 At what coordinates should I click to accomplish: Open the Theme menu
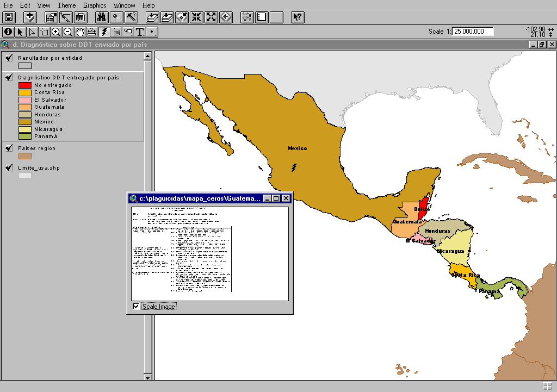[66, 5]
